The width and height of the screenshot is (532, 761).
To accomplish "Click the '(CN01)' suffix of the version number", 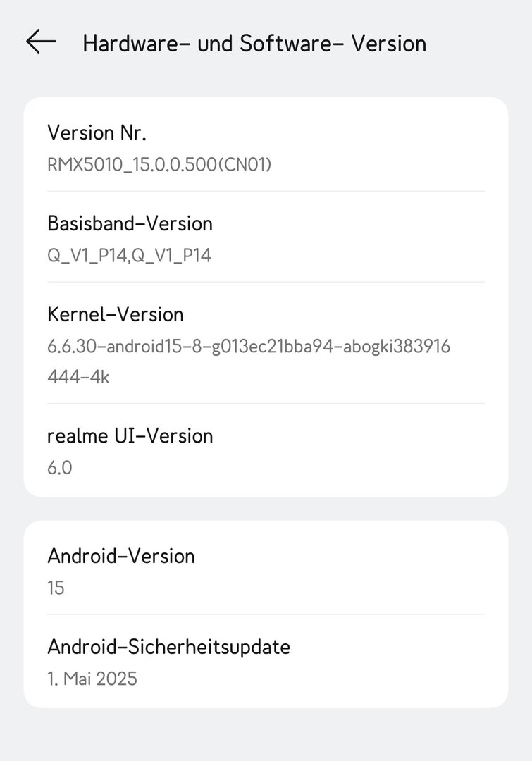I will pos(245,164).
